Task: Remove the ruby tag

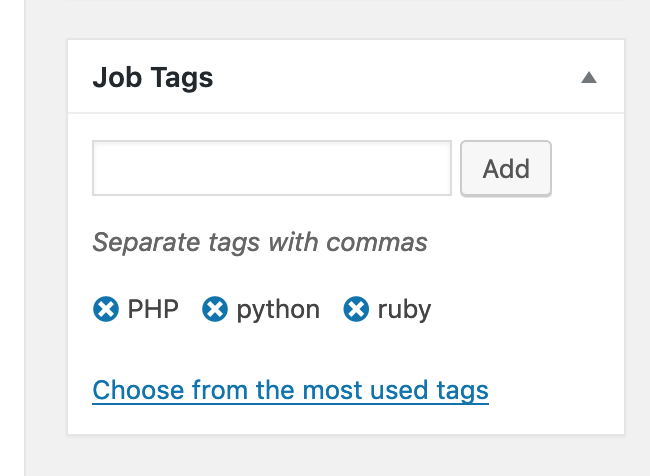Action: tap(356, 309)
